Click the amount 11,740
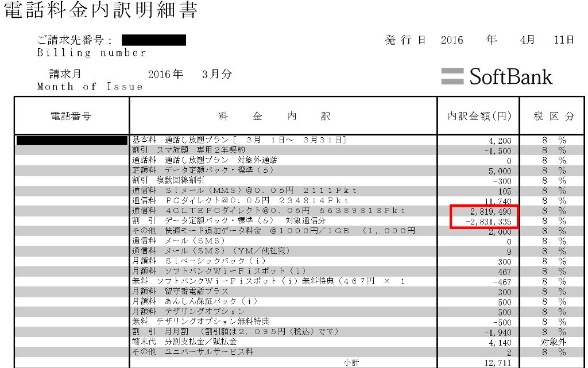Viewport: 588px width, 368px height. (x=498, y=202)
